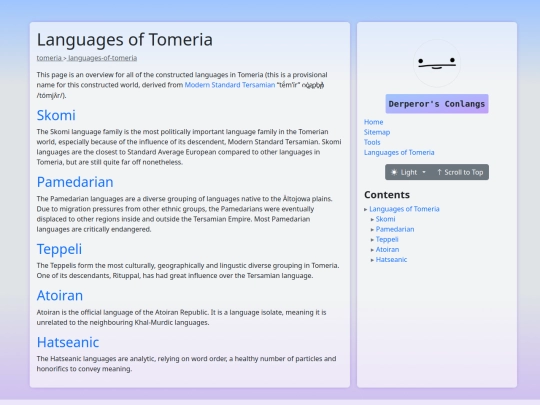This screenshot has width=540, height=405.
Task: Jump to Skomi in the Contents list
Action: 385,219
